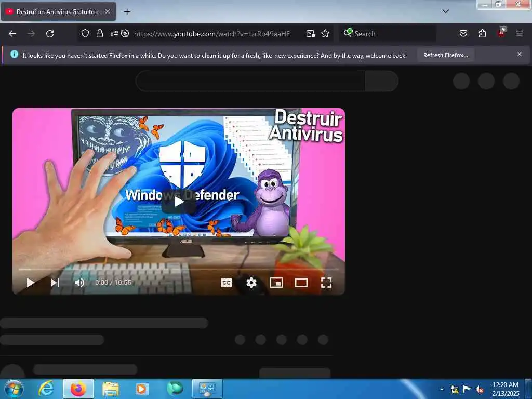Click the muted speaker volume tray icon
Image resolution: width=532 pixels, height=399 pixels.
click(x=480, y=390)
